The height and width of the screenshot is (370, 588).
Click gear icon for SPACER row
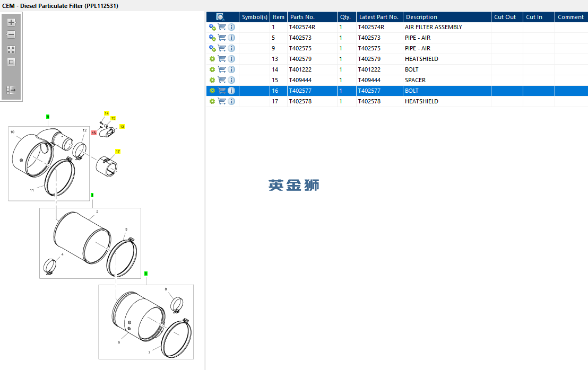(x=212, y=80)
